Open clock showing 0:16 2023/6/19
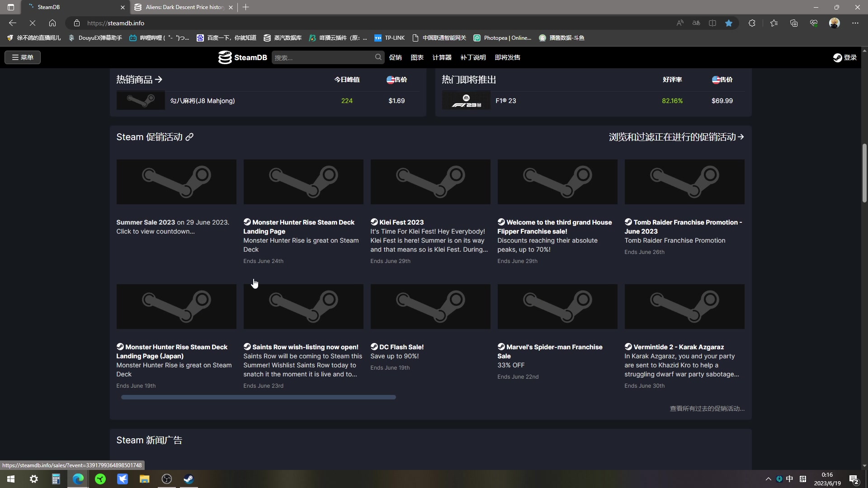Viewport: 868px width, 488px height. pyautogui.click(x=827, y=479)
